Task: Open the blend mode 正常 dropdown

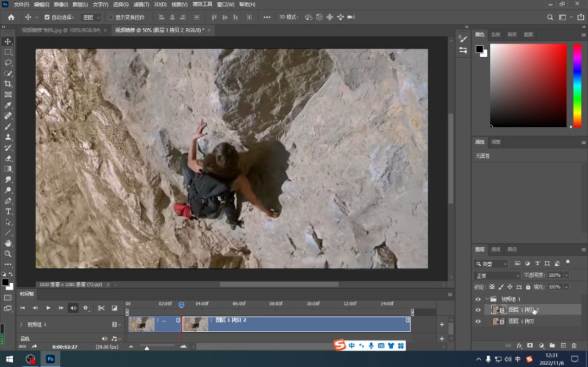Action: pos(497,276)
